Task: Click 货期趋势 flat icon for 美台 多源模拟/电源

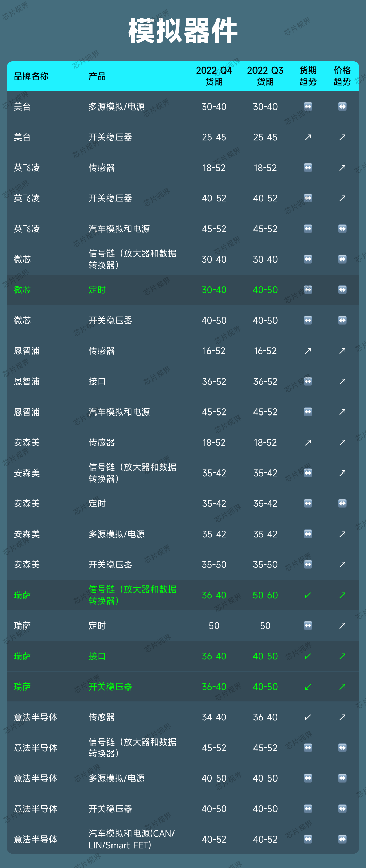Action: [x=308, y=107]
